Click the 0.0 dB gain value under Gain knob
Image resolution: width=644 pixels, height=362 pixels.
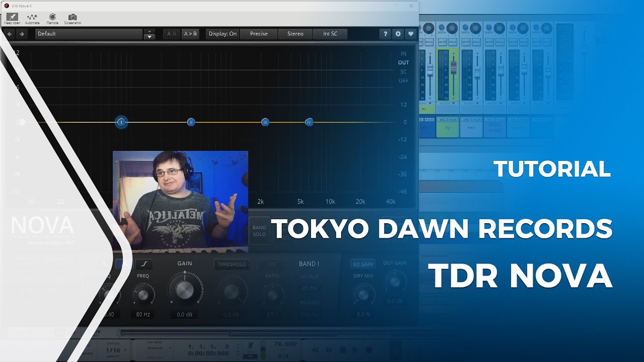pos(185,315)
